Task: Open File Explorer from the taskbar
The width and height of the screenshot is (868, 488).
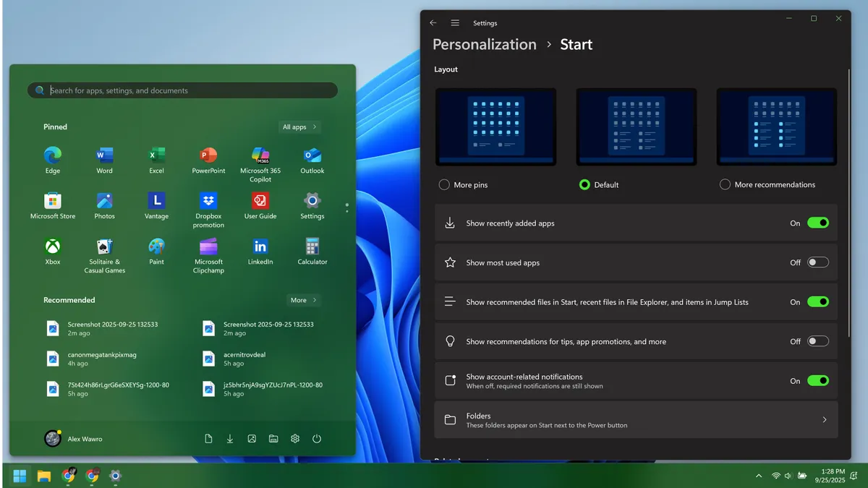Action: tap(43, 476)
